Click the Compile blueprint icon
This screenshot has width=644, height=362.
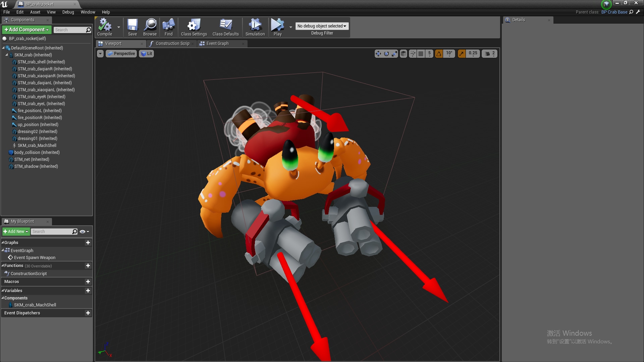104,27
